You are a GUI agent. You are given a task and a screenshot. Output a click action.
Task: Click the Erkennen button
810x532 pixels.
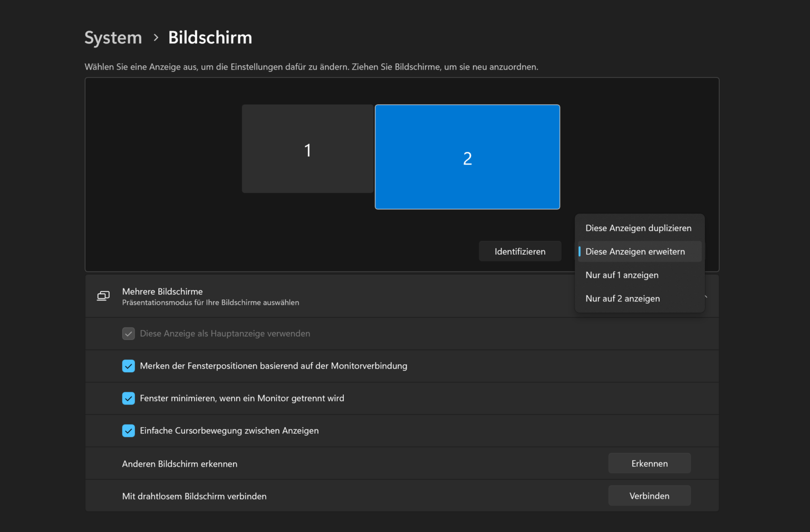[649, 463]
